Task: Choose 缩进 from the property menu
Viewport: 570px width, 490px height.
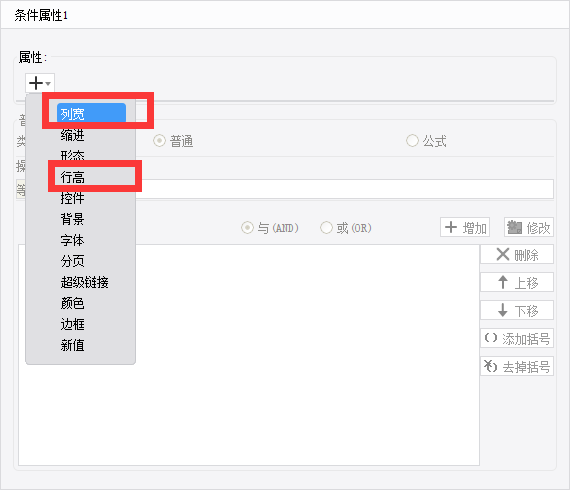Action: click(72, 135)
